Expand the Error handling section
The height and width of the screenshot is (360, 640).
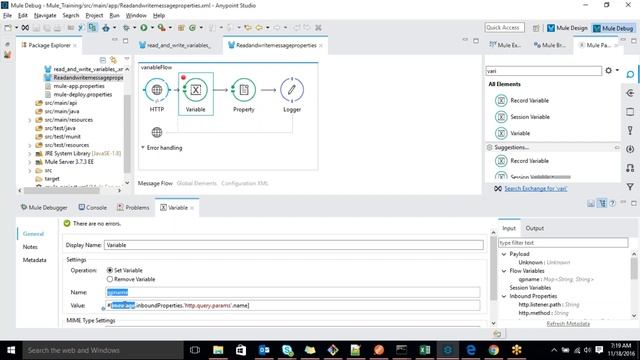tap(143, 147)
